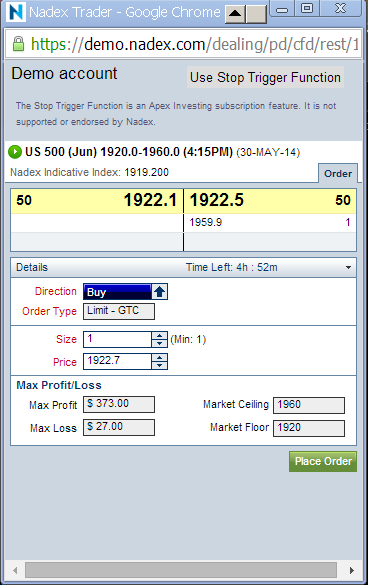Decrease Price using the down stepper arrow
Image resolution: width=368 pixels, height=585 pixels.
coord(159,365)
